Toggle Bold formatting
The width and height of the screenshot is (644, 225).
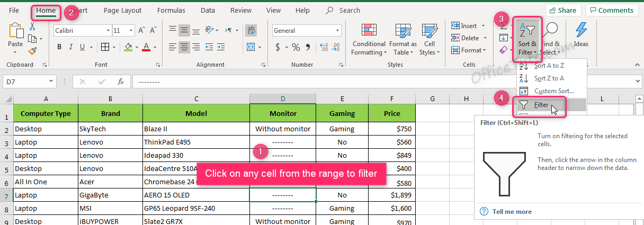(x=59, y=47)
